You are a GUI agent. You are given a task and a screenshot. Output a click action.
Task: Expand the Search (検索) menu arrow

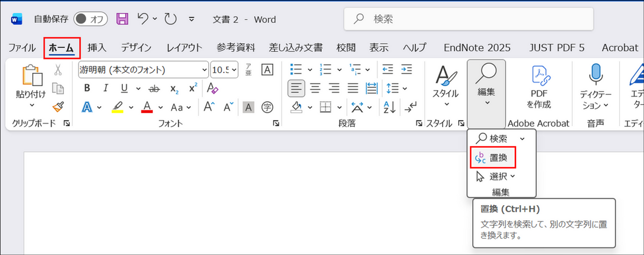(x=522, y=138)
